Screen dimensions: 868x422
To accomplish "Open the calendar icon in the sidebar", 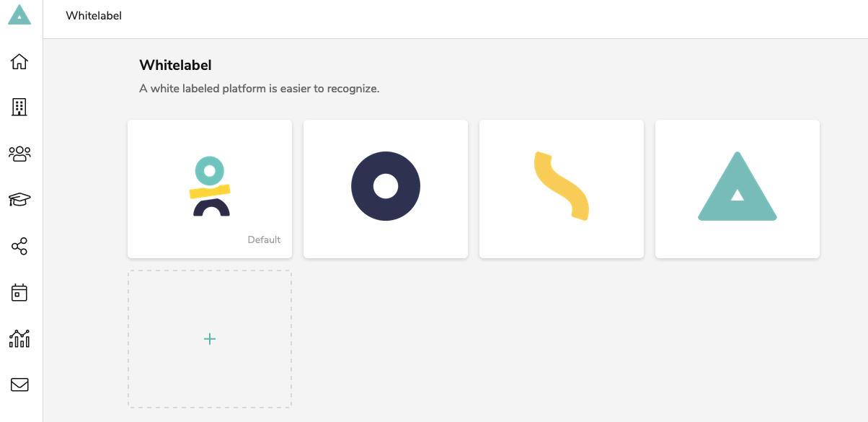I will click(19, 292).
